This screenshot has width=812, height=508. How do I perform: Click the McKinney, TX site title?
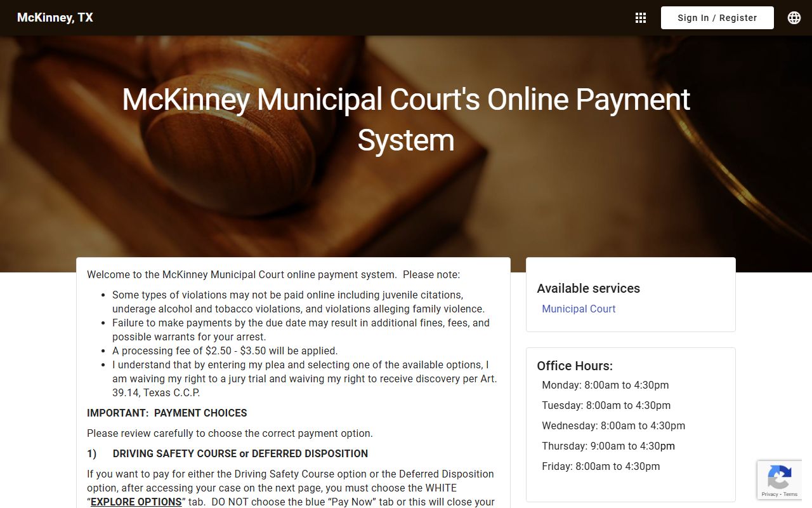[55, 18]
